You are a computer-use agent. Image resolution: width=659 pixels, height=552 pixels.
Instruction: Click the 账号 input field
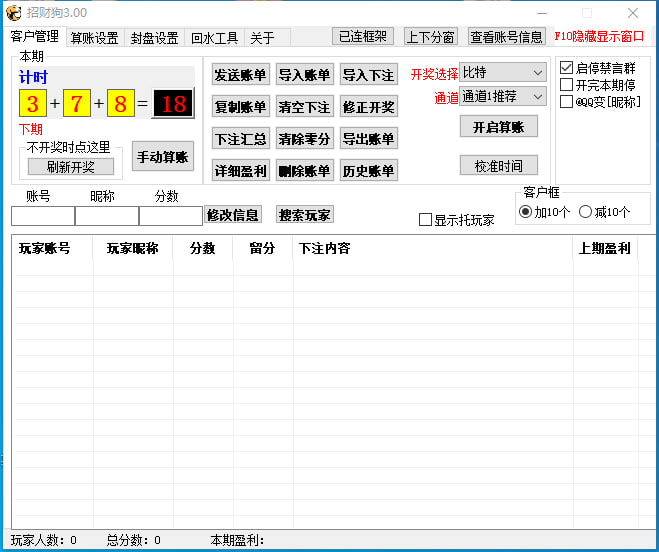pyautogui.click(x=42, y=215)
